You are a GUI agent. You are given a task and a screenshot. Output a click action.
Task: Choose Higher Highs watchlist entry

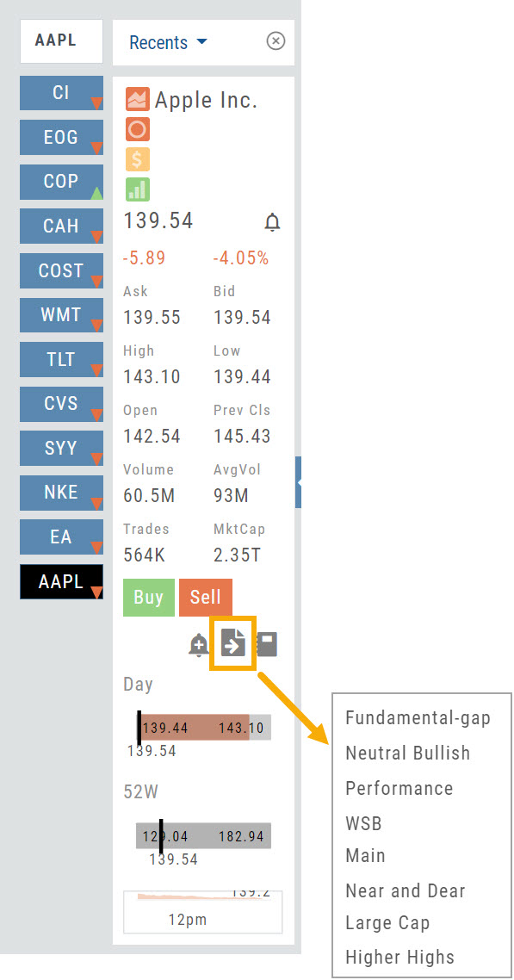pyautogui.click(x=399, y=956)
